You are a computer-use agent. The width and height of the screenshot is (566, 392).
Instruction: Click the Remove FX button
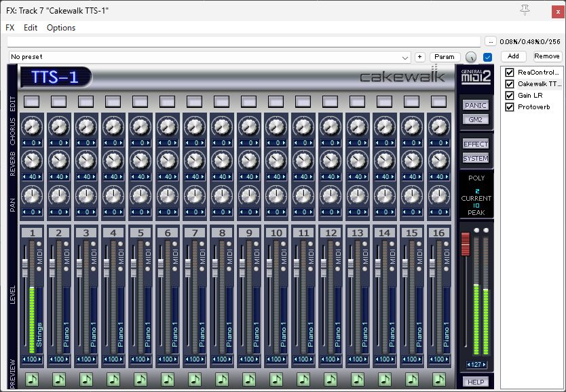coord(547,56)
